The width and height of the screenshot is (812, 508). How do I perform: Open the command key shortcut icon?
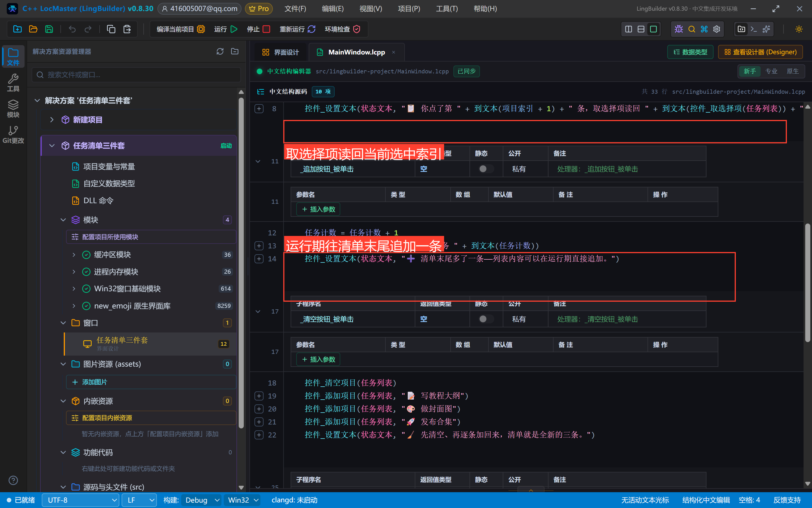coord(704,29)
